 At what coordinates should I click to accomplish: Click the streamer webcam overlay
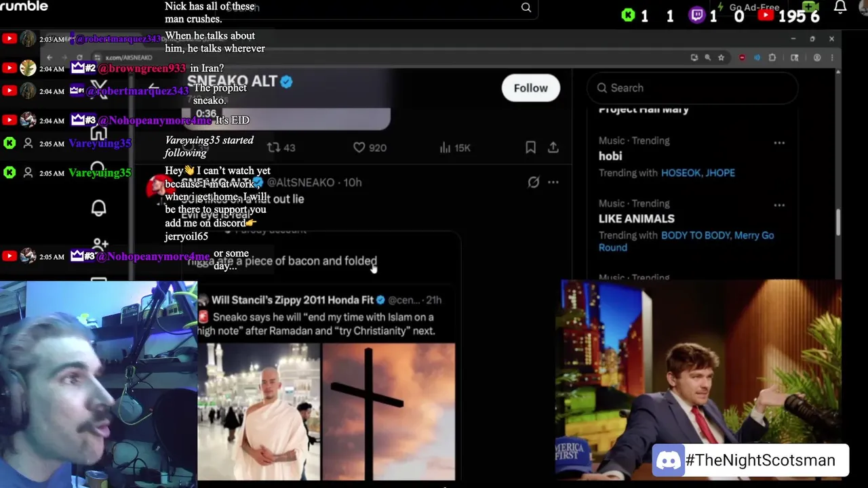[x=98, y=384]
